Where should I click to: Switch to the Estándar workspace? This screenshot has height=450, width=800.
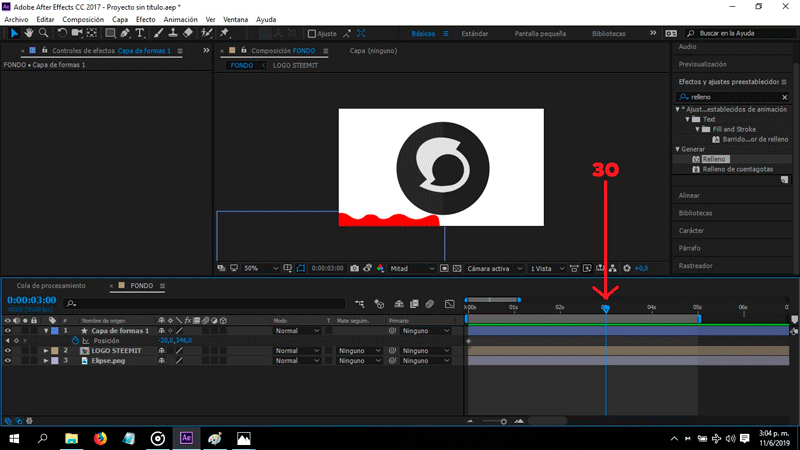click(x=475, y=33)
